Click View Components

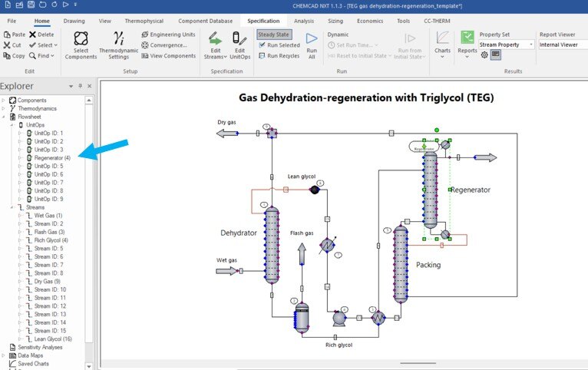coord(168,56)
